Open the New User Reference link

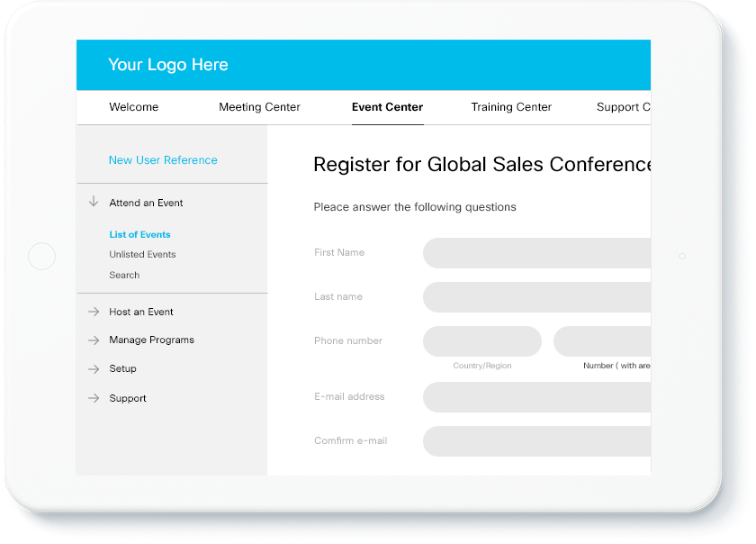coord(163,159)
